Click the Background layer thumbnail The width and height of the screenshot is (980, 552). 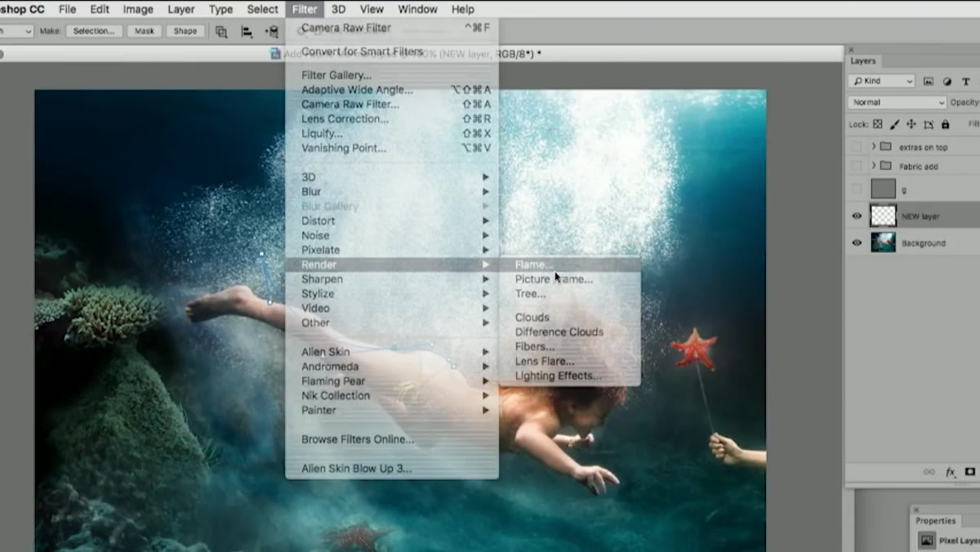[884, 243]
